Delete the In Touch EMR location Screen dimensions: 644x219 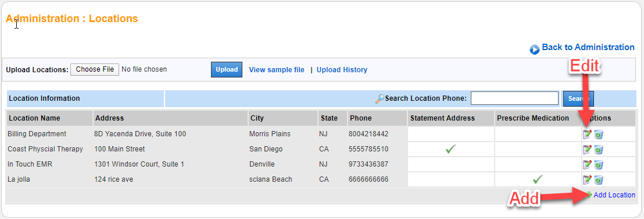pos(599,164)
